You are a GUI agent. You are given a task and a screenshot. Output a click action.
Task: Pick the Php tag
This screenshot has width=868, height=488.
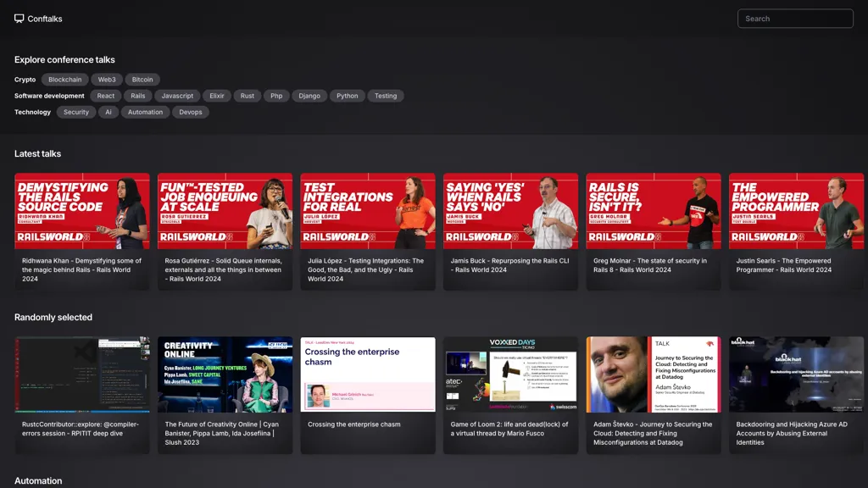[x=276, y=96]
